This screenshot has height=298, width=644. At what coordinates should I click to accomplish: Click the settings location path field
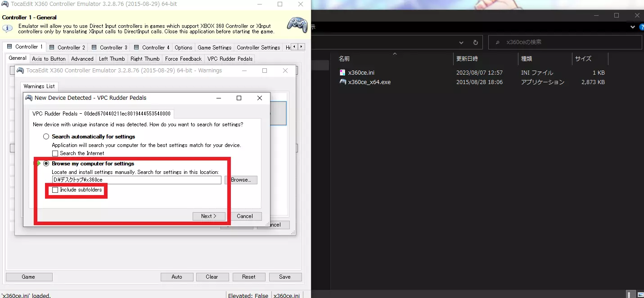click(136, 180)
